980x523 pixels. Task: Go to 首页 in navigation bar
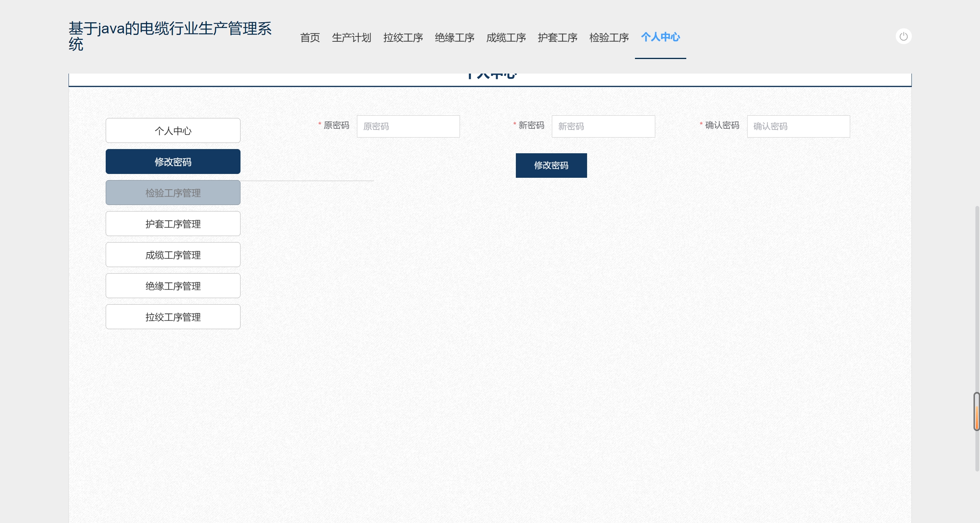(x=310, y=37)
